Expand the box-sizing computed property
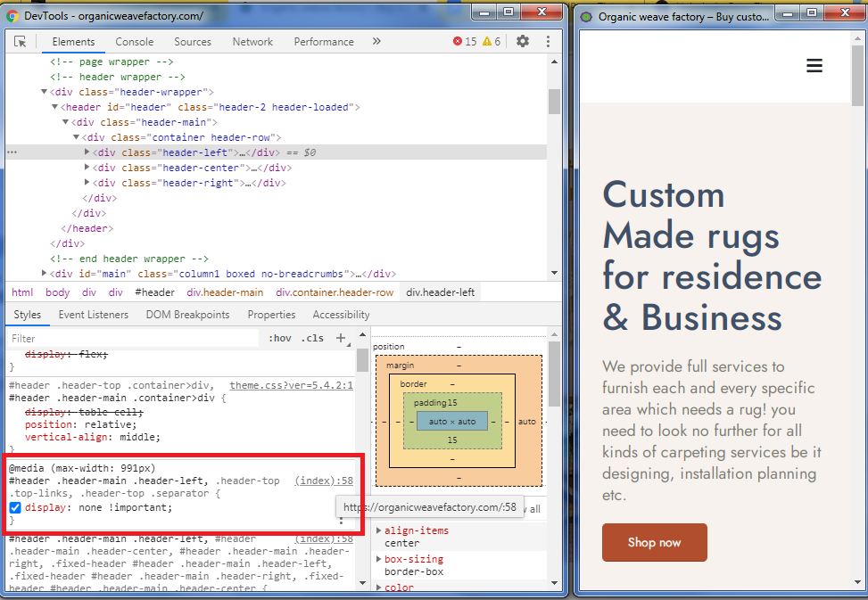Viewport: 868px width, 600px height. 378,559
